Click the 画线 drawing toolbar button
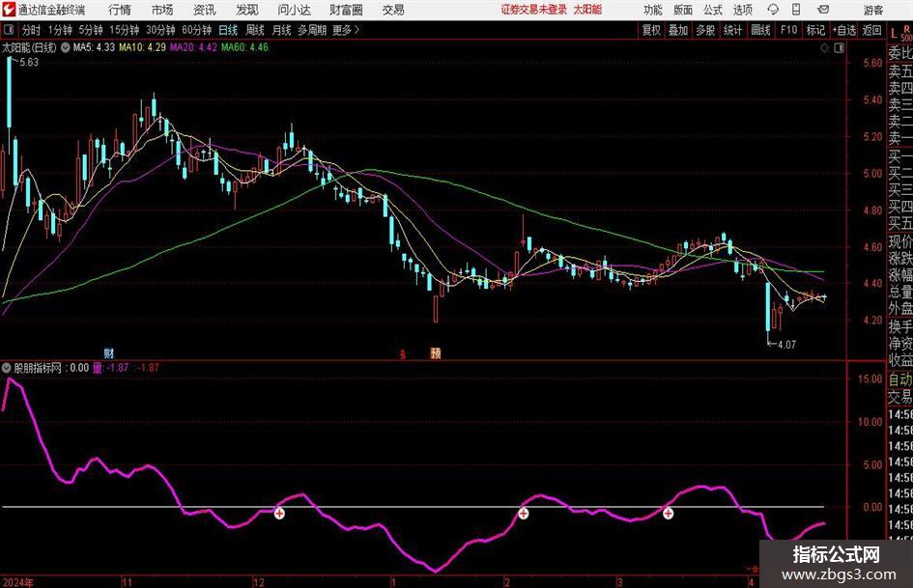The width and height of the screenshot is (913, 588). coord(760,30)
